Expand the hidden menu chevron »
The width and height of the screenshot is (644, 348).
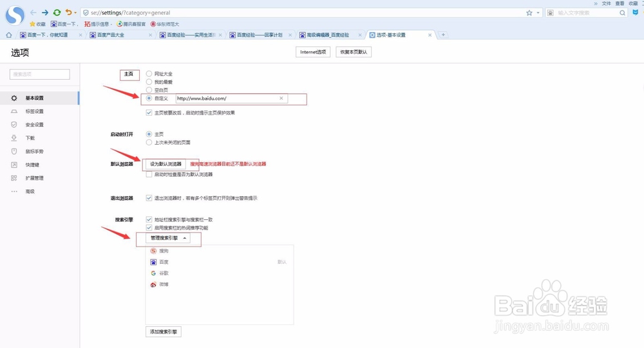(596, 3)
